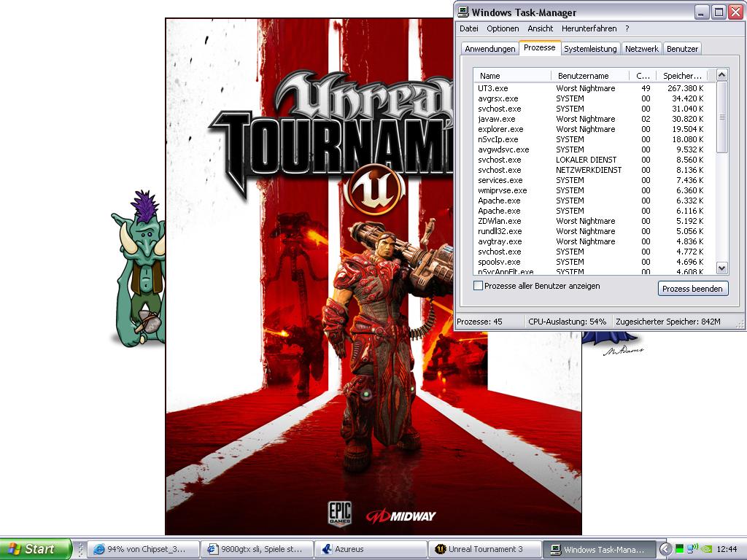Screen dimensions: 747x560
Task: Open the Datei menu
Action: [469, 28]
